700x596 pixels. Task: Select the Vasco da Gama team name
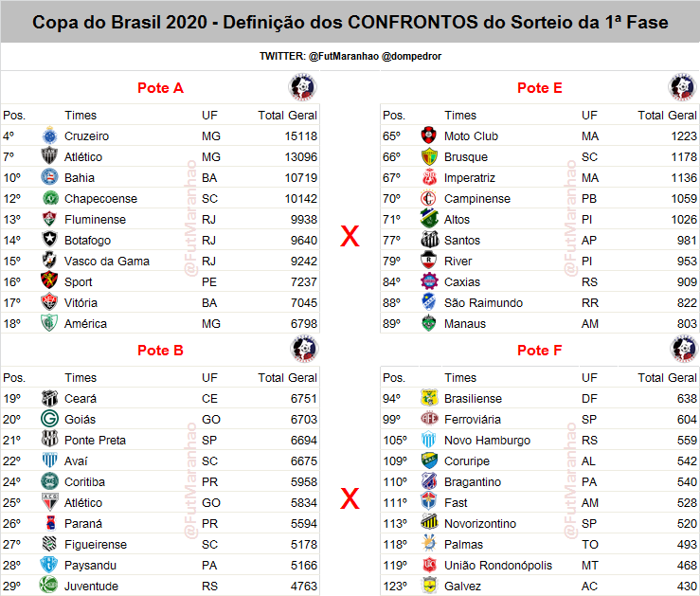107,261
